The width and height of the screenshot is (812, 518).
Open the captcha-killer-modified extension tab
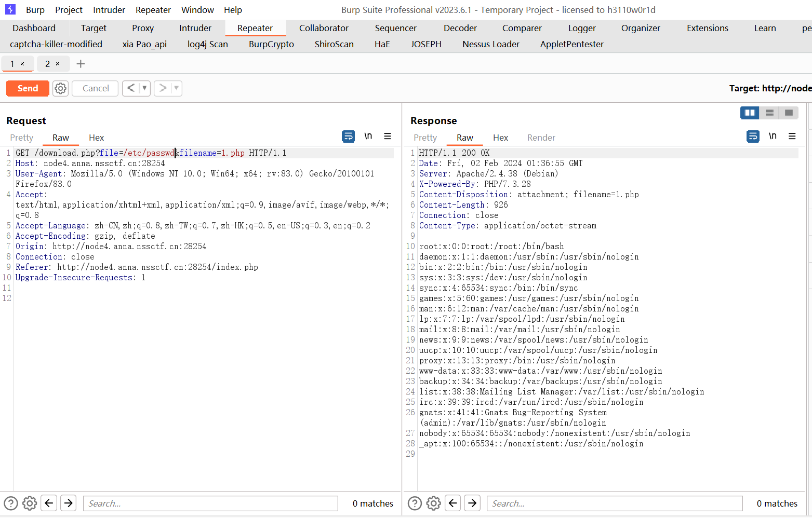pos(56,44)
